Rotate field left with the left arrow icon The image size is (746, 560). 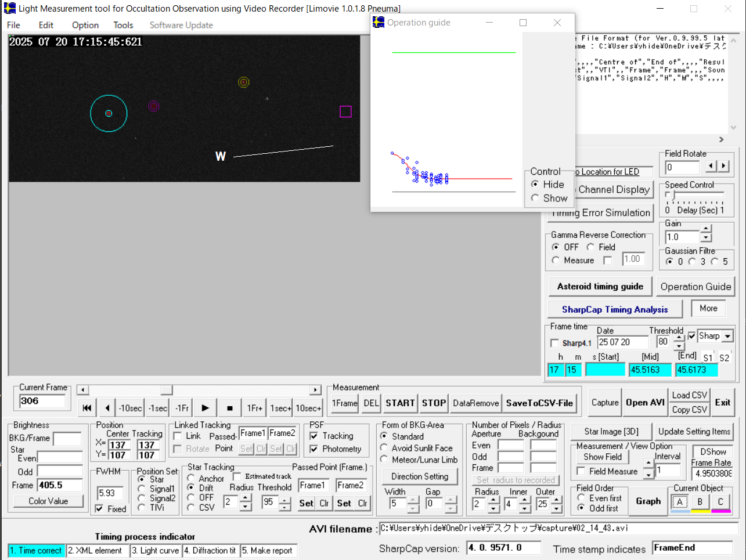711,167
